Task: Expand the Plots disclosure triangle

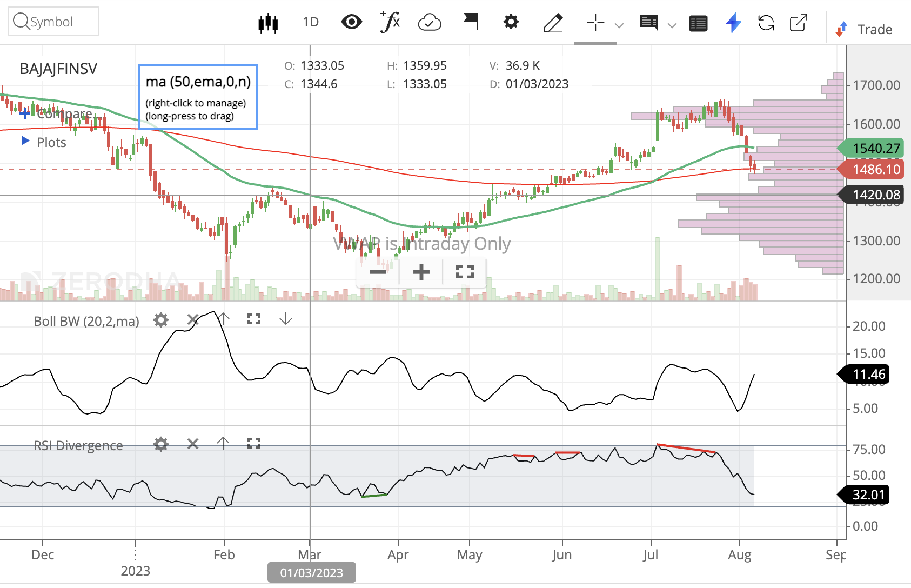Action: click(x=25, y=141)
